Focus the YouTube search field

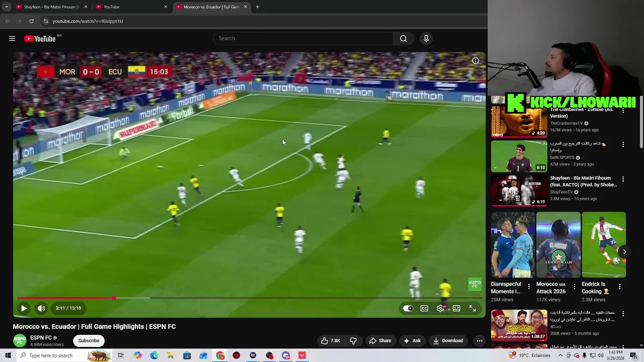303,38
